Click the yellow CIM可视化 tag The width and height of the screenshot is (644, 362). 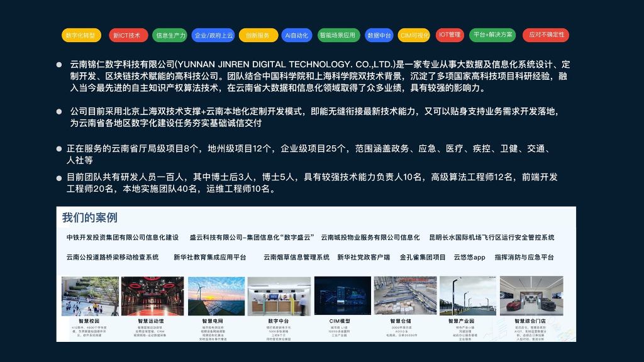(x=414, y=35)
